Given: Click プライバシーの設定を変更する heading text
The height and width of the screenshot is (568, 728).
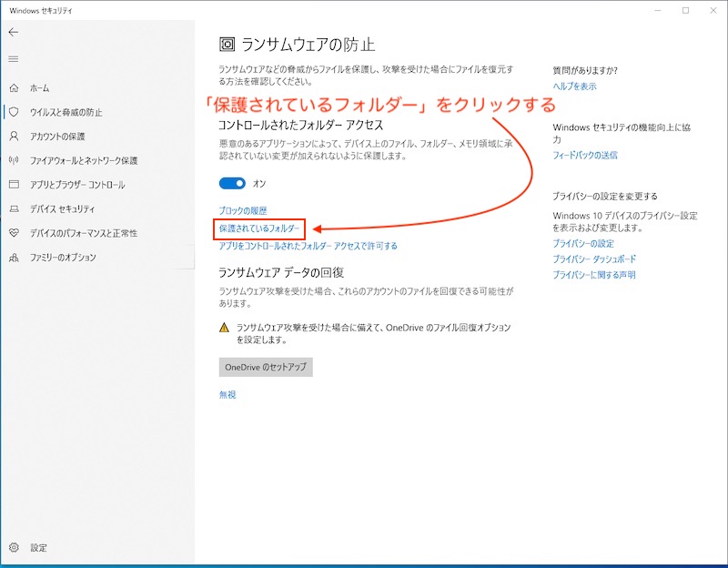Looking at the screenshot, I should coord(605,196).
